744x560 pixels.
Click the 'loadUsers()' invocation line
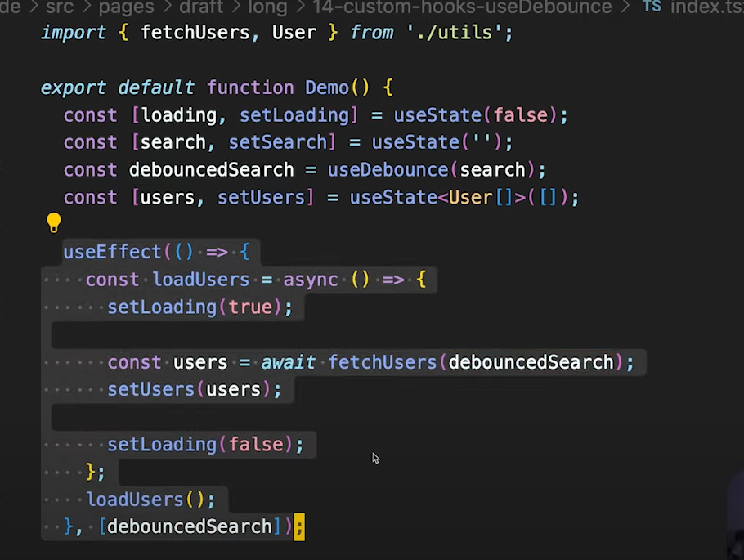[150, 500]
